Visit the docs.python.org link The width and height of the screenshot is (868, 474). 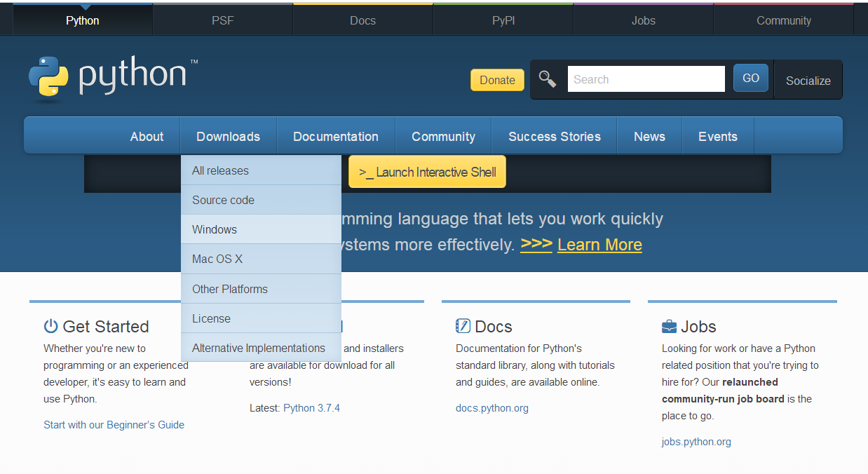(492, 408)
